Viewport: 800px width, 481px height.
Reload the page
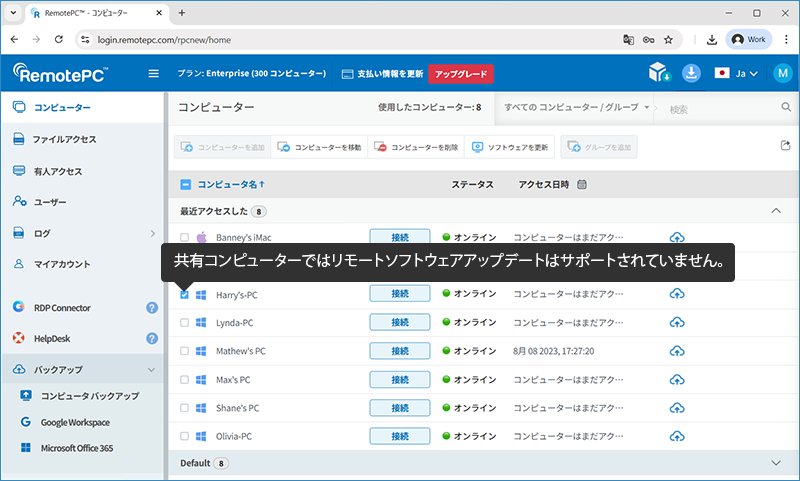click(x=59, y=39)
